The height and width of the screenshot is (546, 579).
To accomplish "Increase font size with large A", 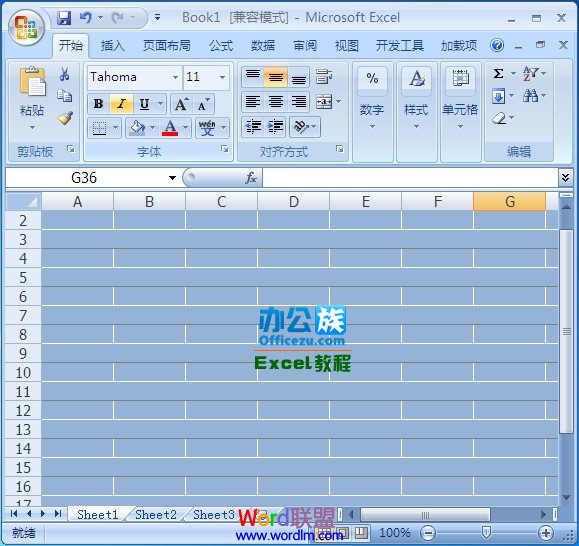I will pyautogui.click(x=181, y=104).
